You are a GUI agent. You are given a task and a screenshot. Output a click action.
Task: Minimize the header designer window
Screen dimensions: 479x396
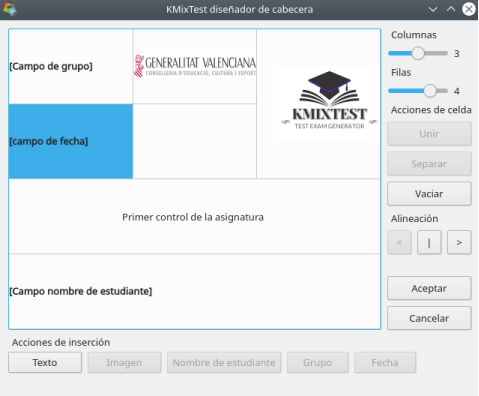[x=433, y=9]
